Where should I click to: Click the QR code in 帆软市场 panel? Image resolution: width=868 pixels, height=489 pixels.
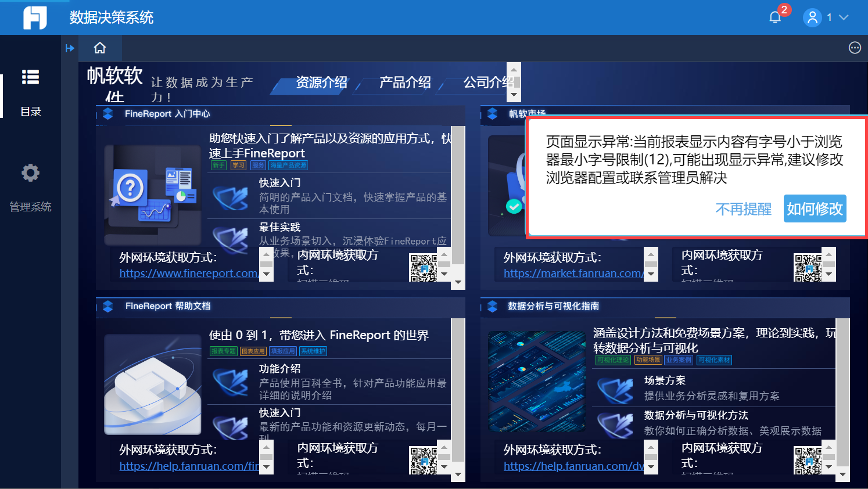coord(808,268)
